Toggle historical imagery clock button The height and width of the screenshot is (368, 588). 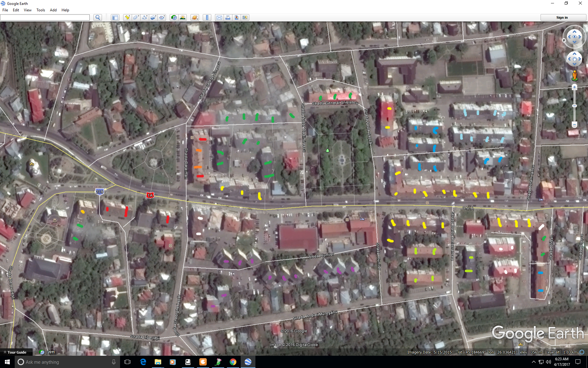[174, 17]
